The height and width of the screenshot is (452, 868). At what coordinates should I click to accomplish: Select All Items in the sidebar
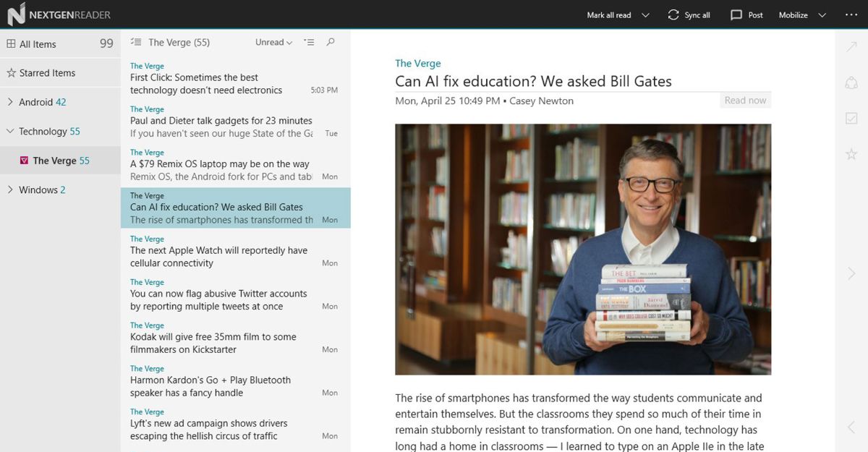click(x=38, y=44)
